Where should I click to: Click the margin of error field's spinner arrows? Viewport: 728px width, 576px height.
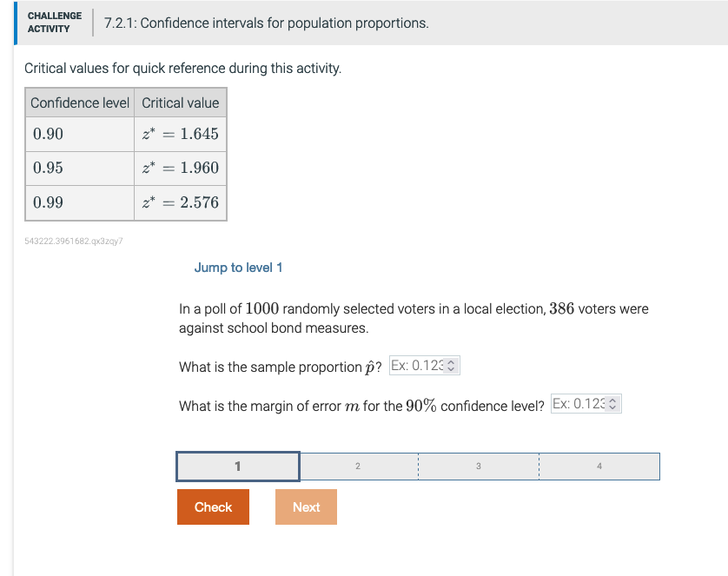click(x=612, y=404)
